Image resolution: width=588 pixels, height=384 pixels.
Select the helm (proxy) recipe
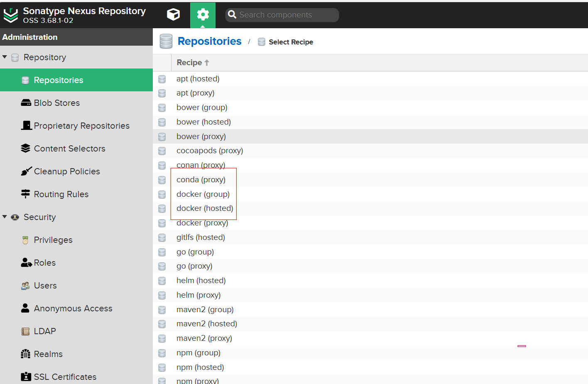click(370, 295)
